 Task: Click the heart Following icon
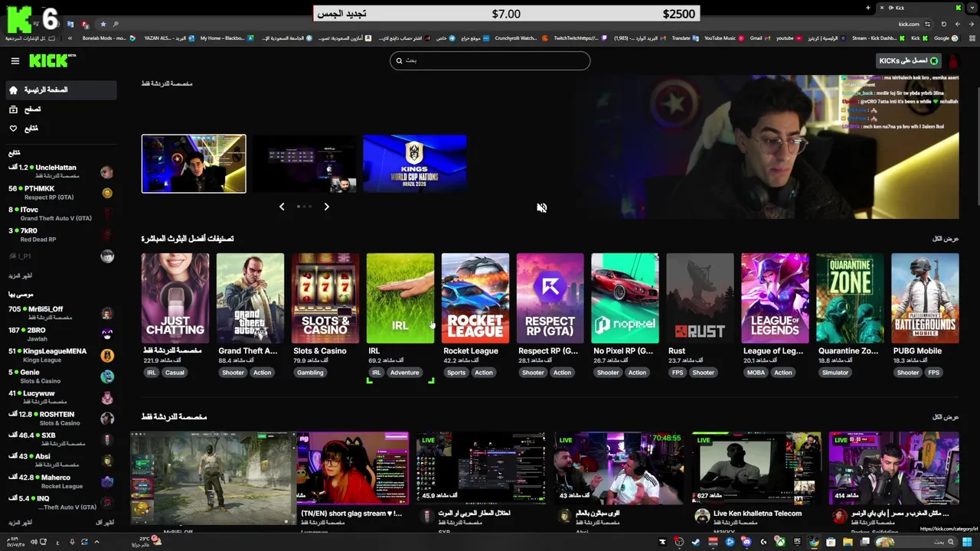[13, 129]
